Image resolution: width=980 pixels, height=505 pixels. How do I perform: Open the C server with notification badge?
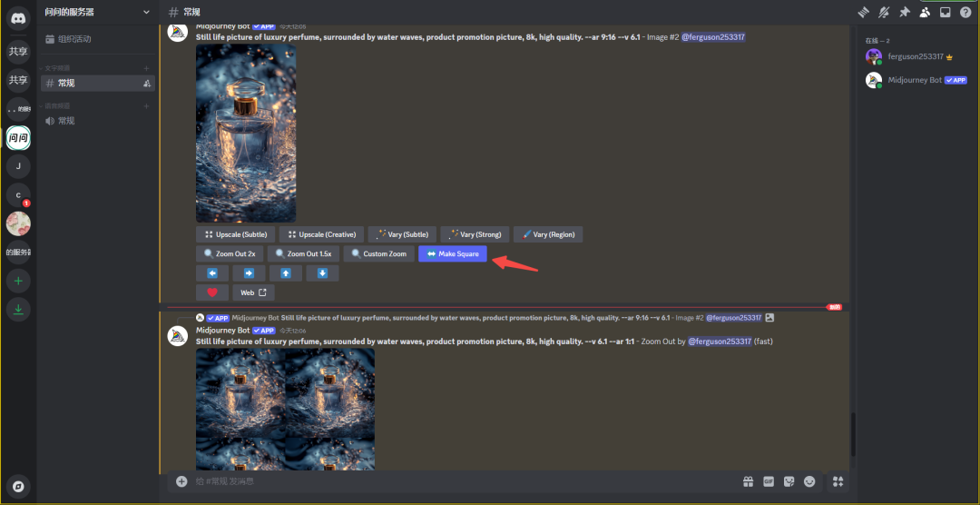[x=18, y=195]
